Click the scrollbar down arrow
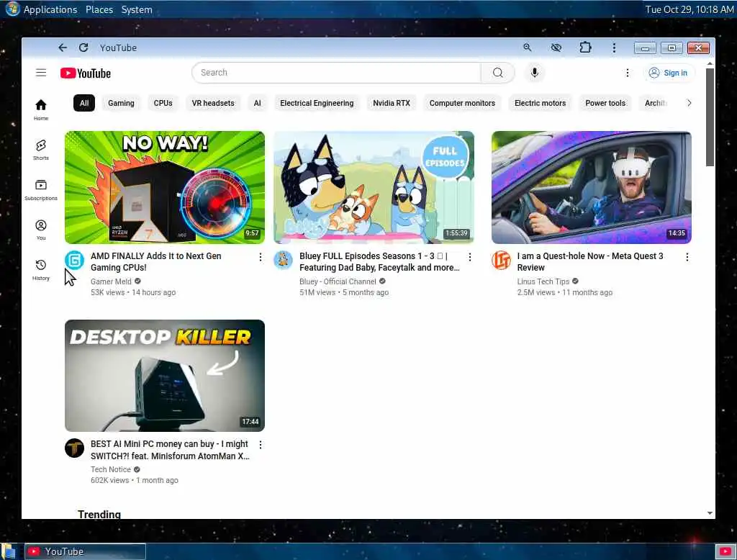 [710, 513]
